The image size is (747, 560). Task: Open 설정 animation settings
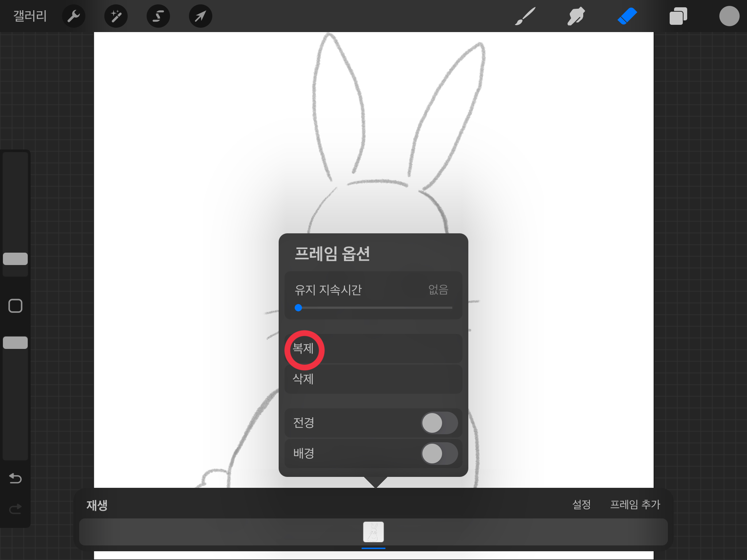(x=581, y=505)
